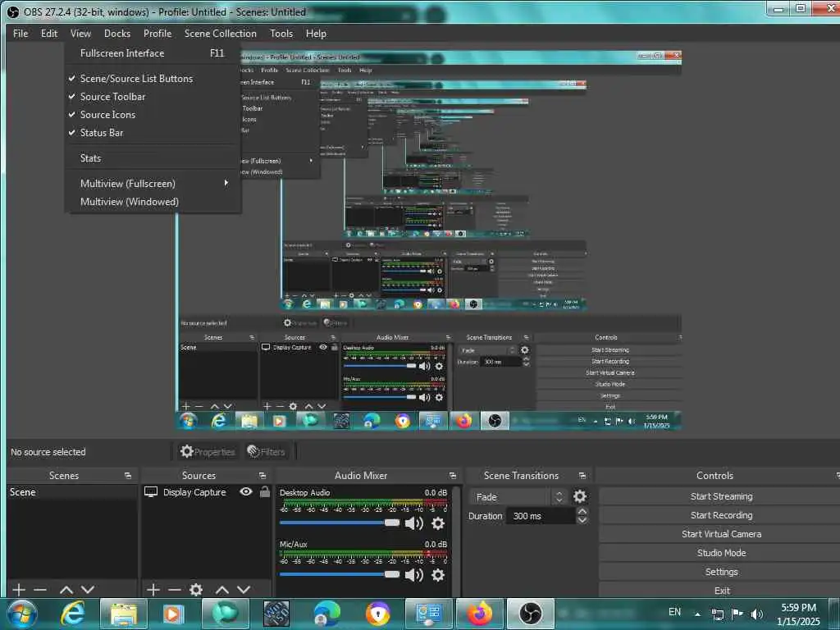Open the Edit menu
This screenshot has height=630, width=840.
pos(49,33)
